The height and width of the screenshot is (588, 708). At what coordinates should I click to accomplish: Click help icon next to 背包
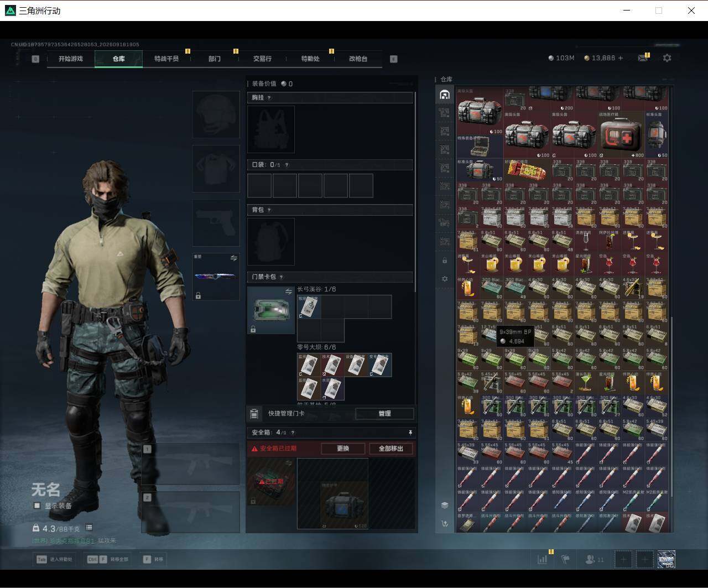(x=269, y=210)
